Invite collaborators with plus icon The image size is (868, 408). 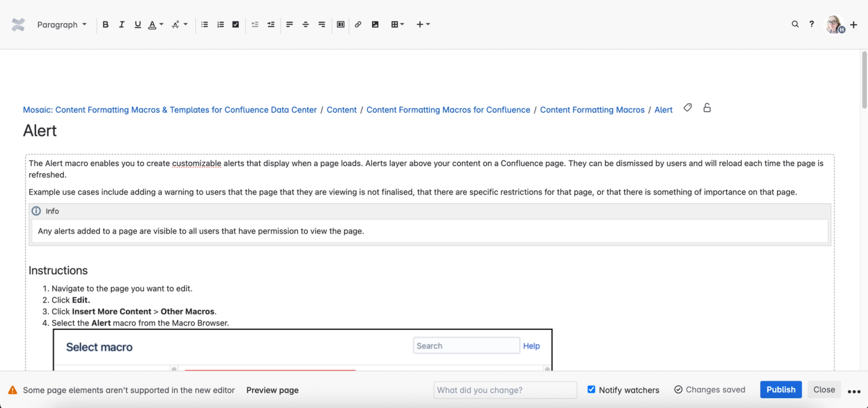click(x=854, y=25)
